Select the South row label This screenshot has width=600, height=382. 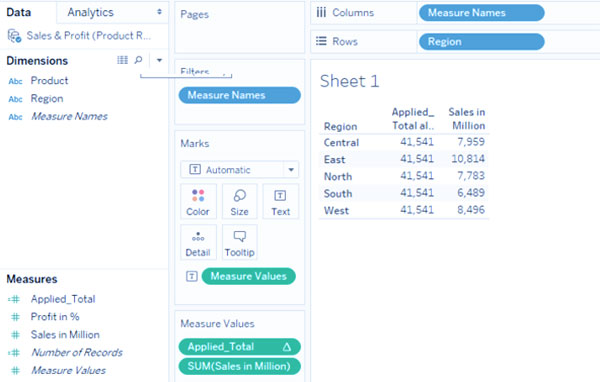pyautogui.click(x=338, y=194)
